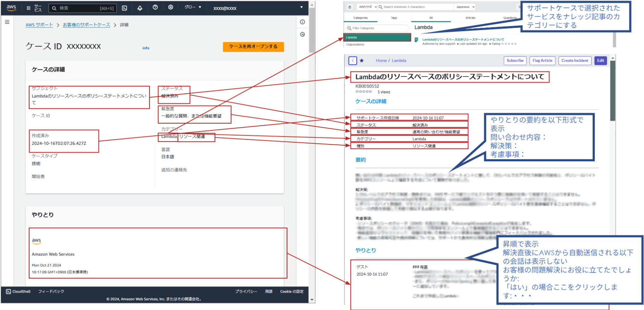Click the help question mark icon

click(155, 7)
